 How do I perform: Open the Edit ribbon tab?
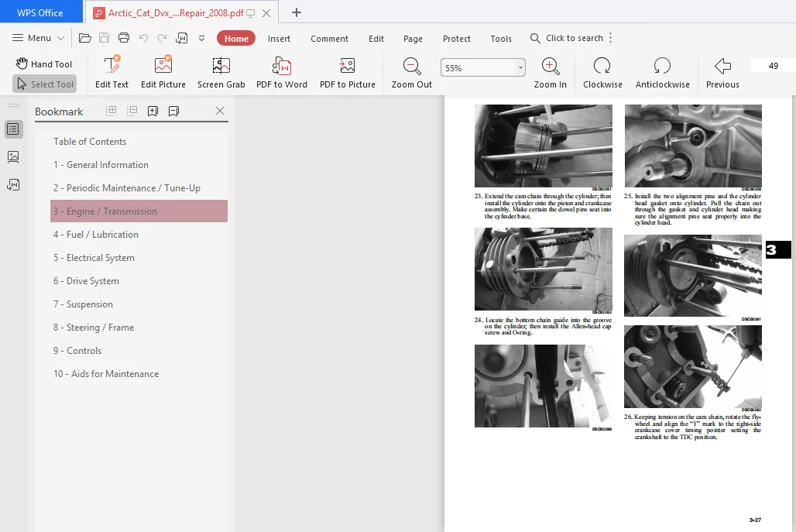pos(376,39)
